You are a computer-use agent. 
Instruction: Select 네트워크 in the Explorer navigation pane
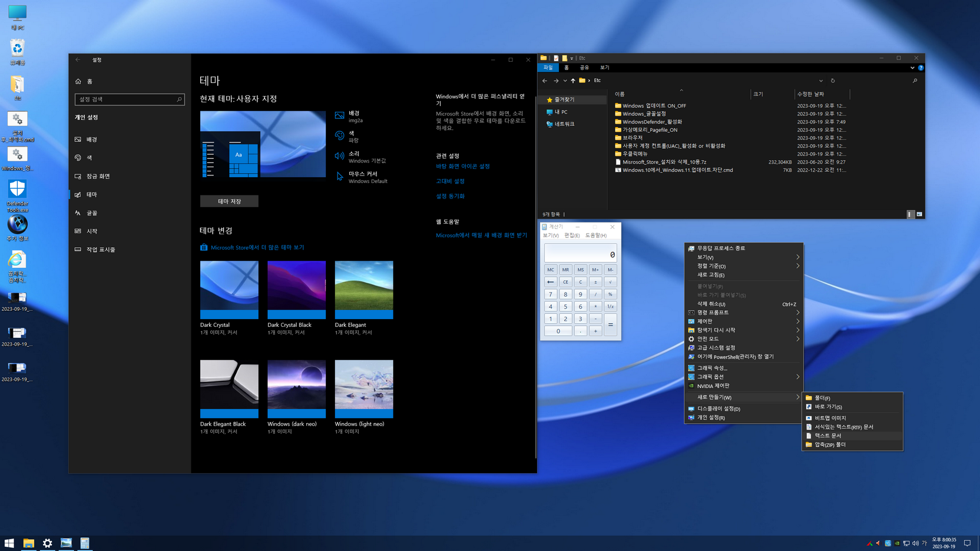[564, 124]
